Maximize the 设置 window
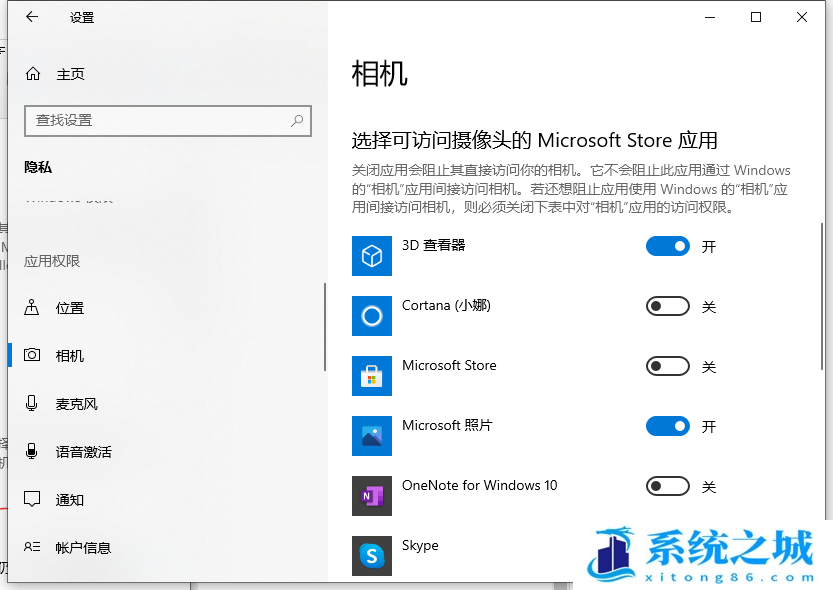The width and height of the screenshot is (833, 590). 756,18
